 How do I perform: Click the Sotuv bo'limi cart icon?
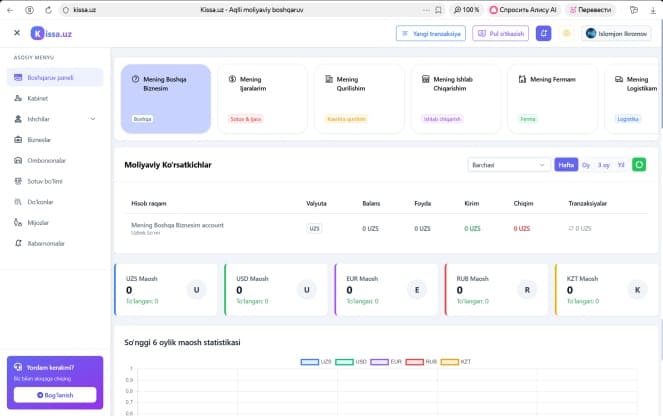[18, 181]
